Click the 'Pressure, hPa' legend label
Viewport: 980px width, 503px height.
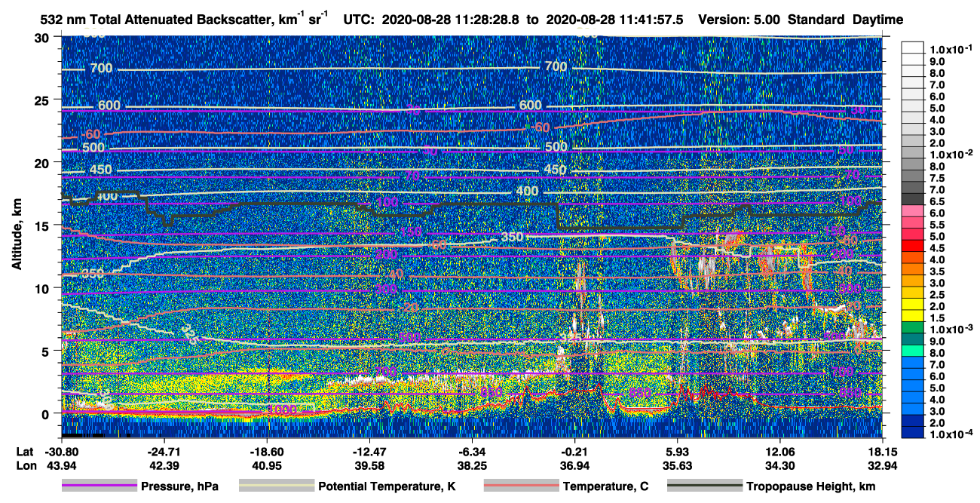point(179,487)
